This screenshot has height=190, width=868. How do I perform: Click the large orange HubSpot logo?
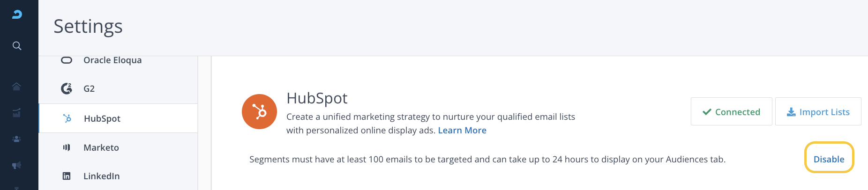259,112
